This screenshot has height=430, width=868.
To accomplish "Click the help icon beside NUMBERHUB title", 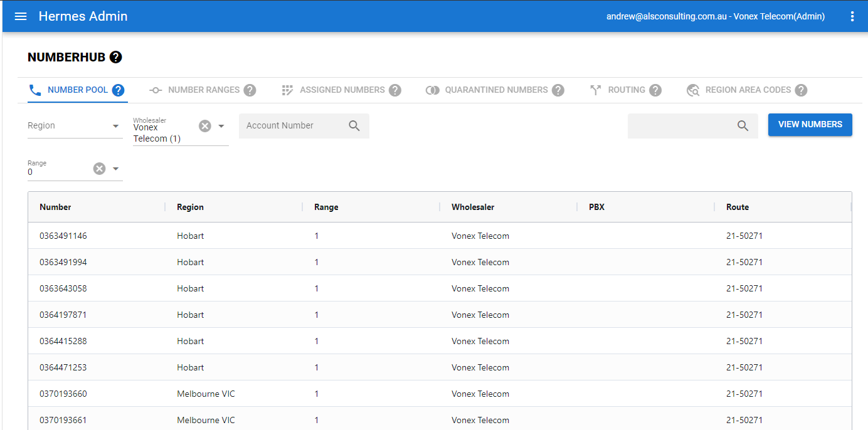I will point(115,58).
